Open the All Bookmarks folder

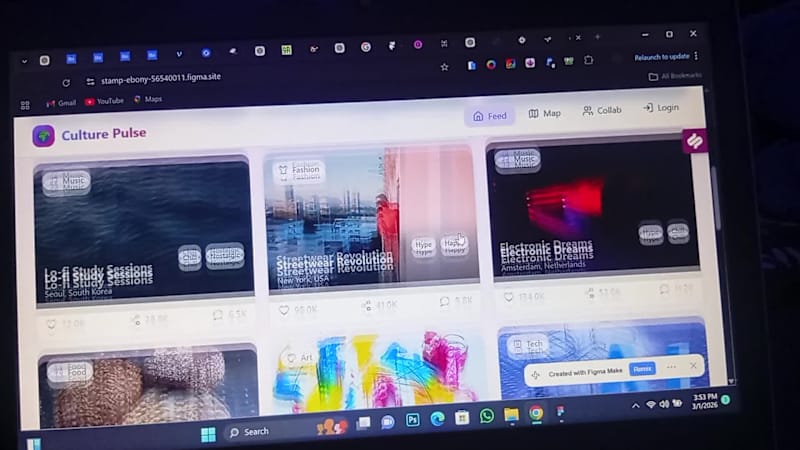pyautogui.click(x=675, y=76)
